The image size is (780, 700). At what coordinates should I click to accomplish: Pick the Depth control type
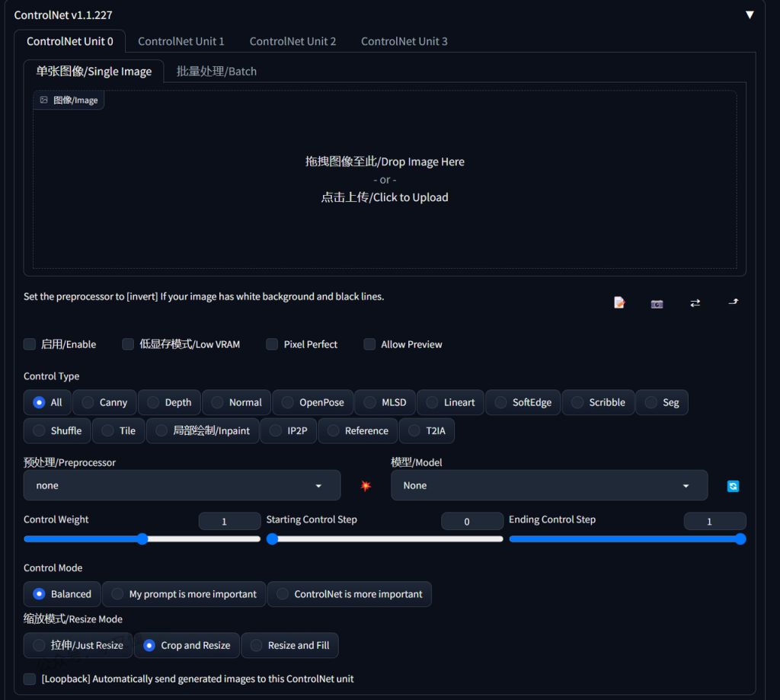170,402
